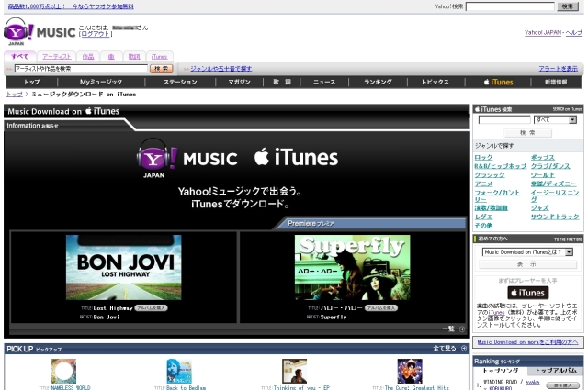Open the マガジン navigation item
This screenshot has height=390, width=588.
pos(239,82)
